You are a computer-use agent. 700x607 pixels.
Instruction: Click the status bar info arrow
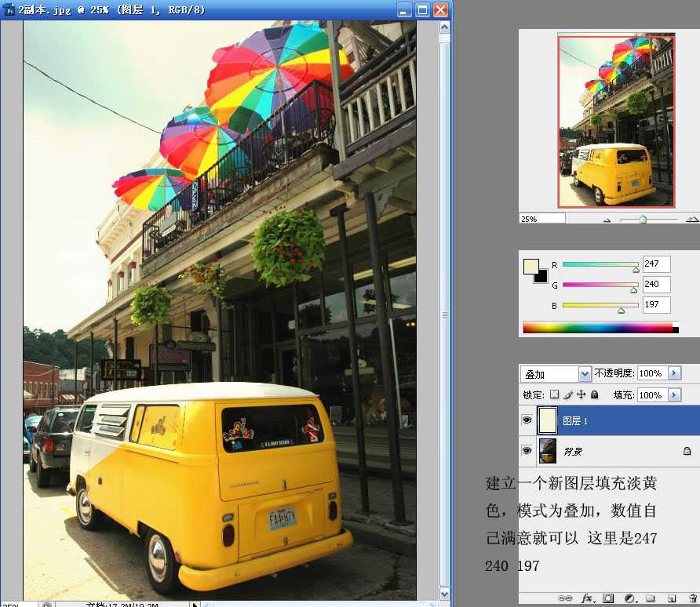click(x=195, y=605)
